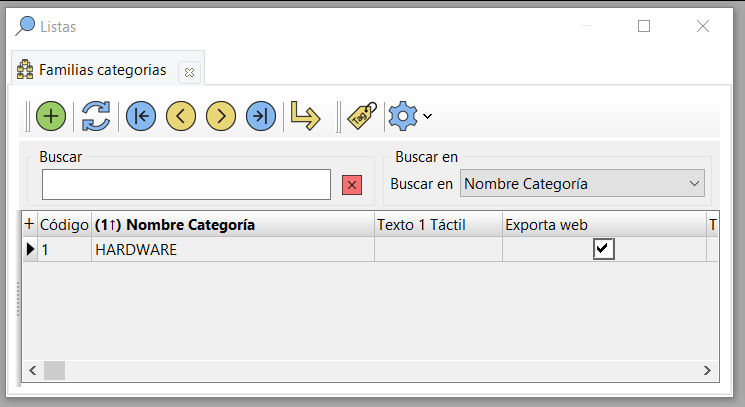Click the Texto 1 Táctil column header
The height and width of the screenshot is (407, 745).
438,225
